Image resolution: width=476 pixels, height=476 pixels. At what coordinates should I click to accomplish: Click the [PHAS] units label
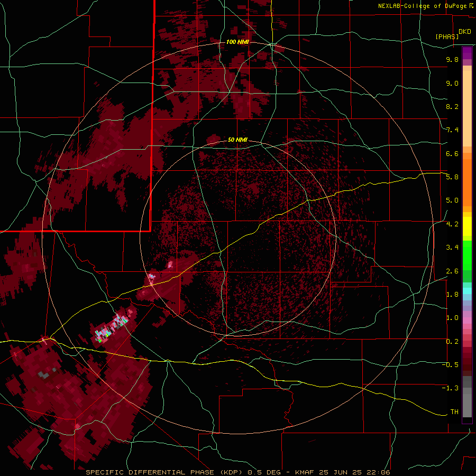447,36
